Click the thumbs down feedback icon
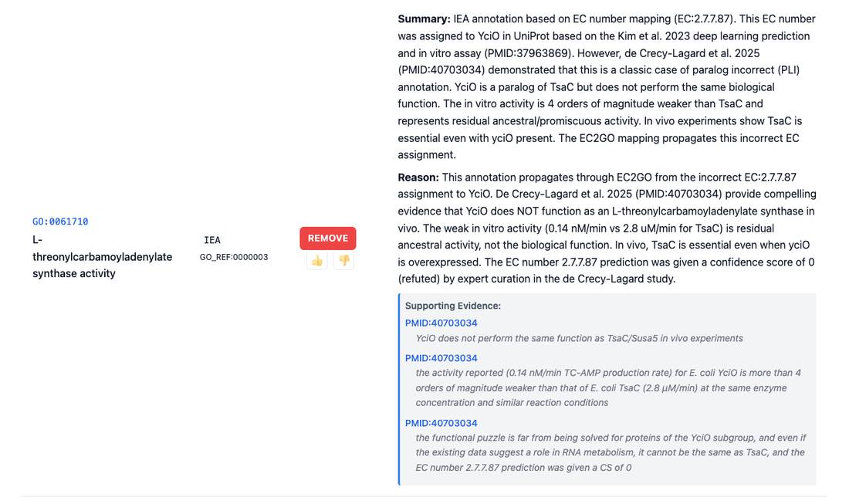849x504 pixels. pos(343,261)
